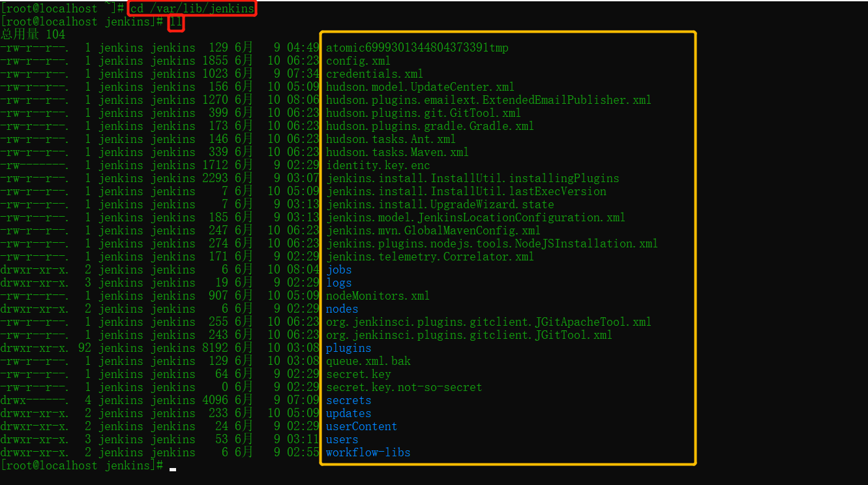Select jenkins.install.InstallUtil.installingPlugins entry
Image resolution: width=868 pixels, height=485 pixels.
[473, 178]
